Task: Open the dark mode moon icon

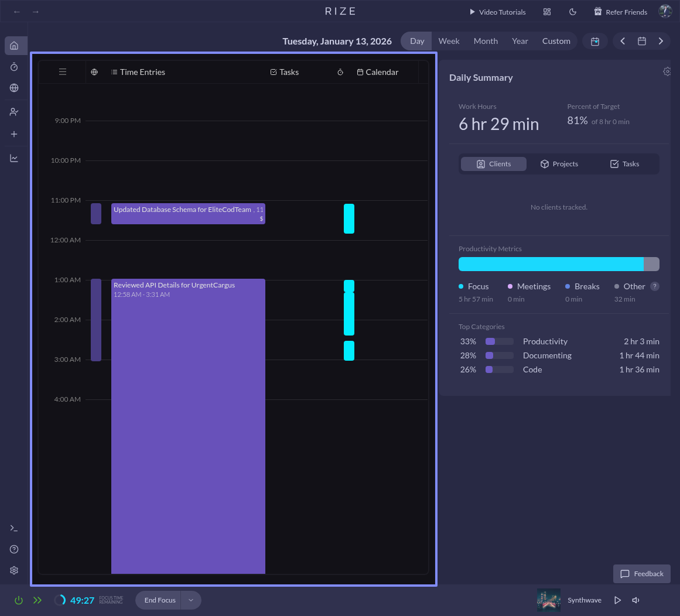Action: coord(573,12)
